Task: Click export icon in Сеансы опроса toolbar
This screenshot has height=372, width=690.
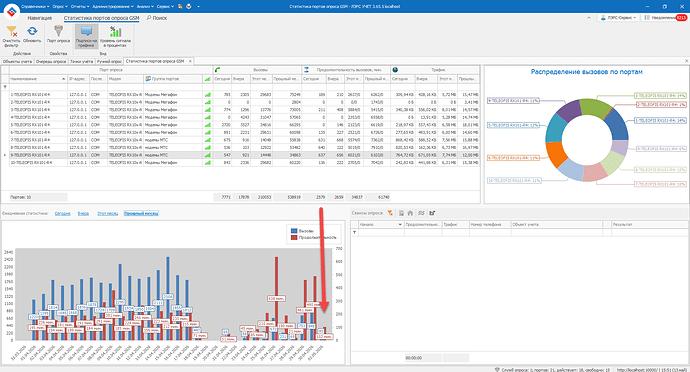Action: (x=432, y=213)
